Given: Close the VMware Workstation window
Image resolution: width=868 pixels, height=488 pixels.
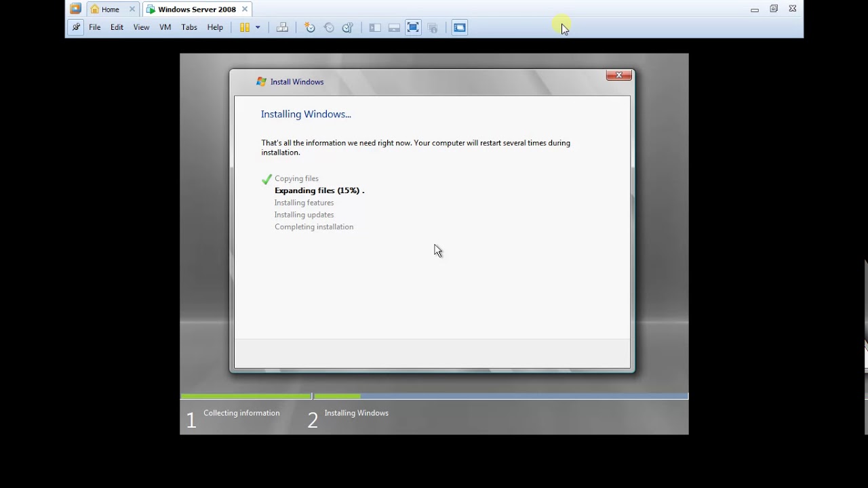Looking at the screenshot, I should click(793, 9).
